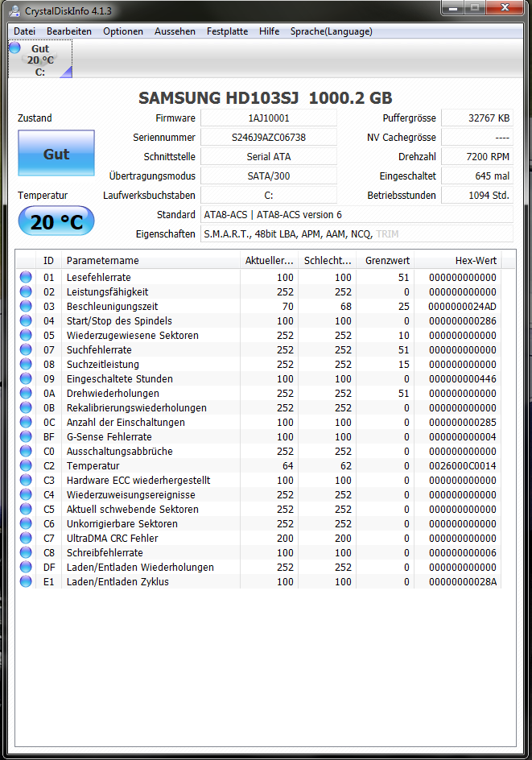Click the Standard field ATA8-ACS version 6

[357, 215]
